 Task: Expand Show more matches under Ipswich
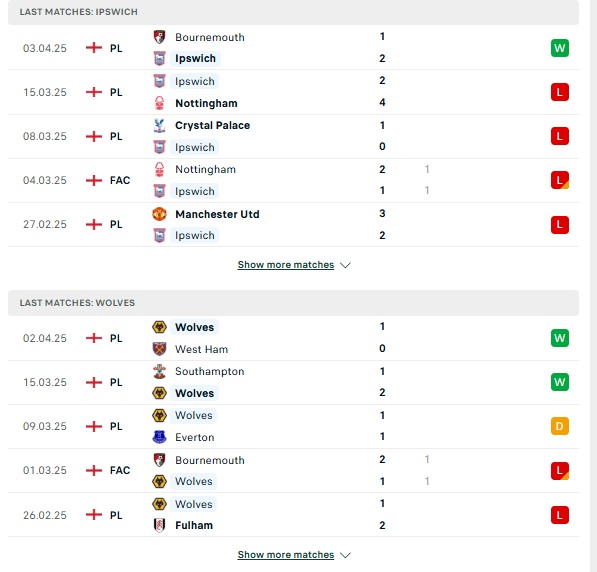pos(286,265)
